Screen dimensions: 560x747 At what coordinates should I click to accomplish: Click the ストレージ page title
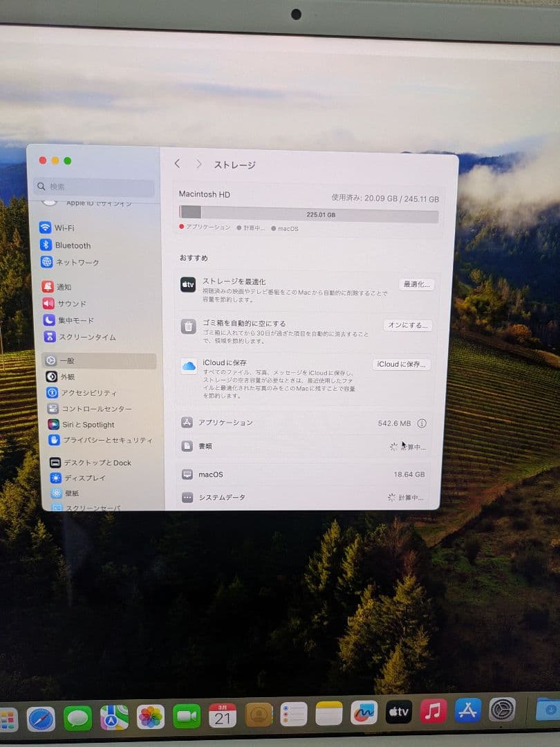[x=234, y=165]
